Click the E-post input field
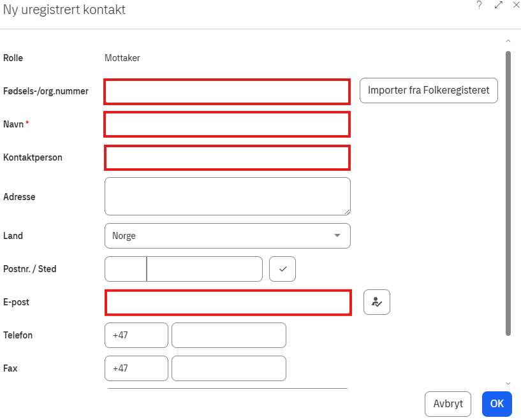The width and height of the screenshot is (521, 420). tap(228, 302)
